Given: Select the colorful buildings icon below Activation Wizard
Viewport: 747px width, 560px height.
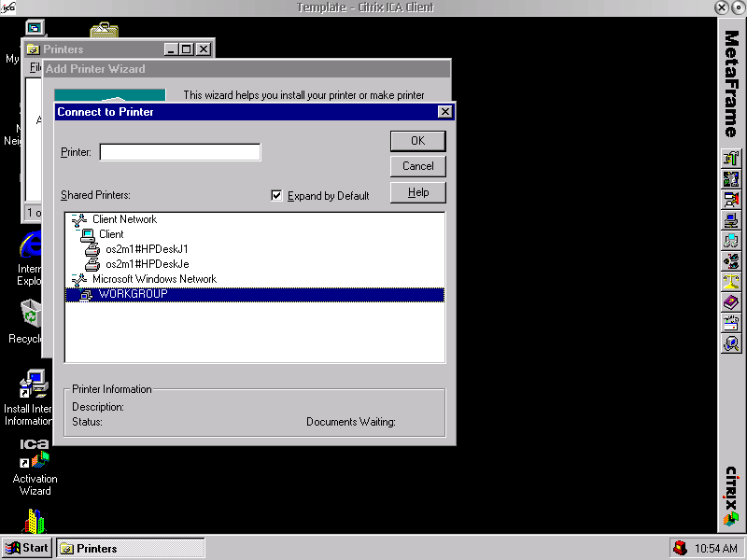Looking at the screenshot, I should (x=35, y=522).
